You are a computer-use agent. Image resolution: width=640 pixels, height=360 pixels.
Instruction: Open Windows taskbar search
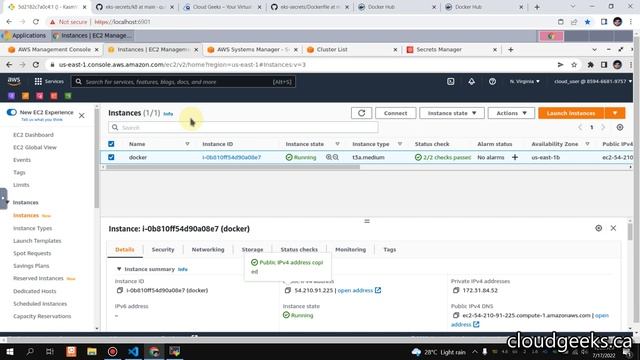coord(30,351)
